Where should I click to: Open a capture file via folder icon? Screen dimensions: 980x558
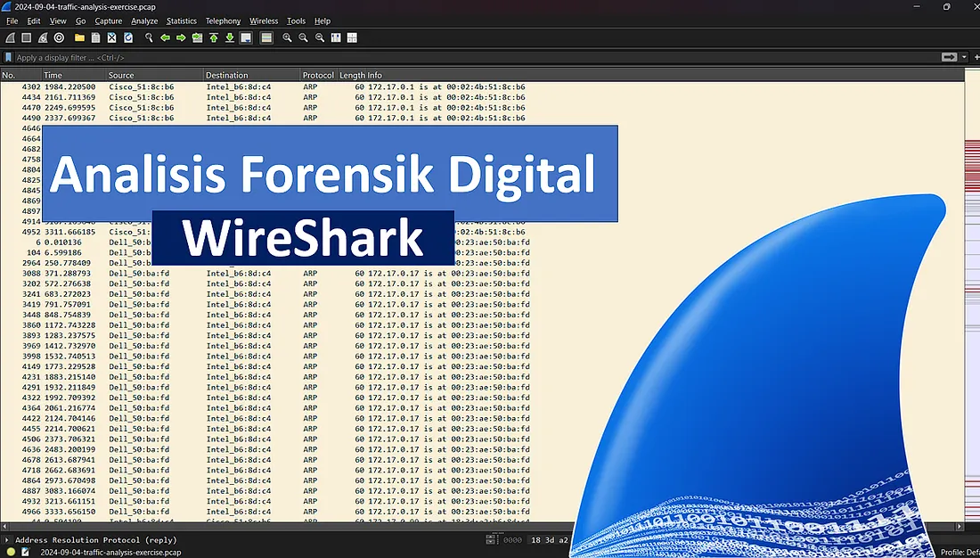pyautogui.click(x=79, y=37)
